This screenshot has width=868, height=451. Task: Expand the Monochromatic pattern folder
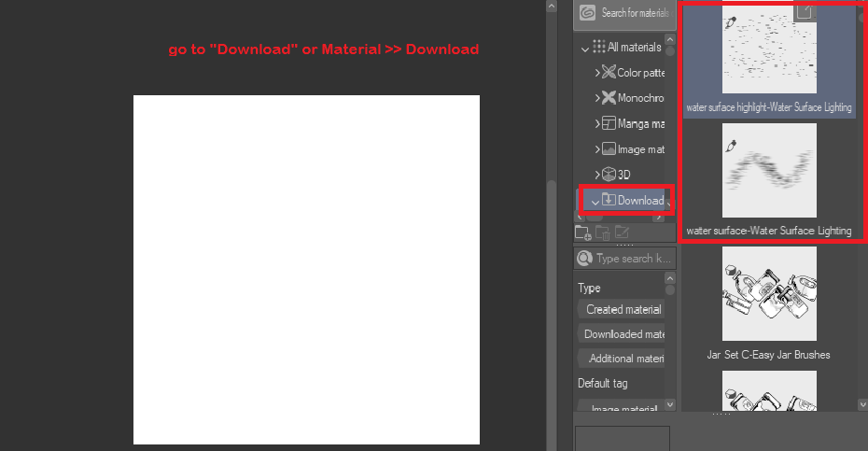pyautogui.click(x=597, y=98)
